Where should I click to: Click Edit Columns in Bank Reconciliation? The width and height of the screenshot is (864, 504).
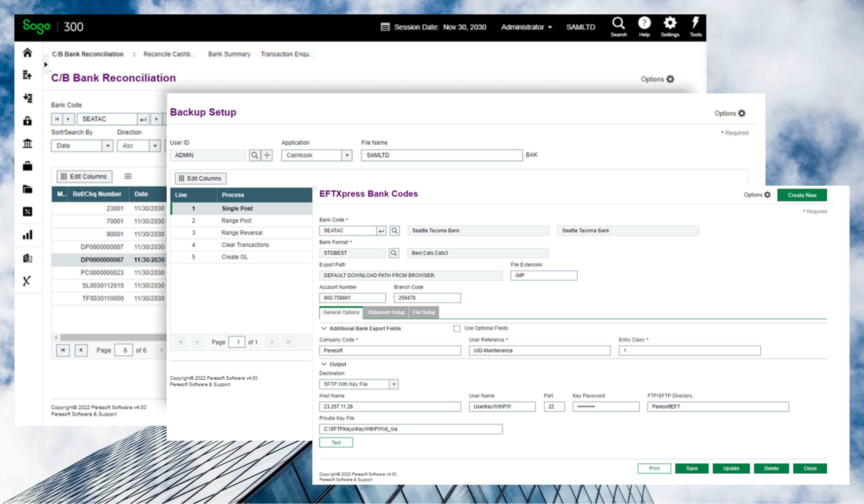point(84,176)
